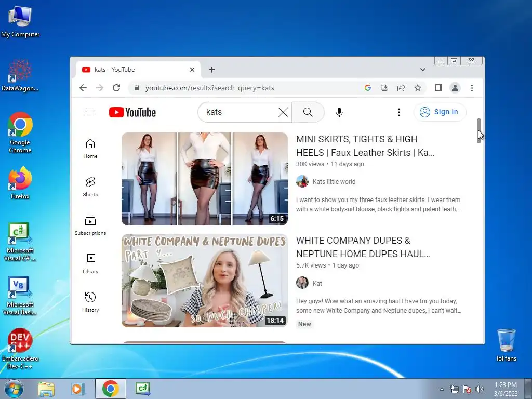Open Chrome profile avatar
Screen dimensions: 532x399
pyautogui.click(x=455, y=88)
